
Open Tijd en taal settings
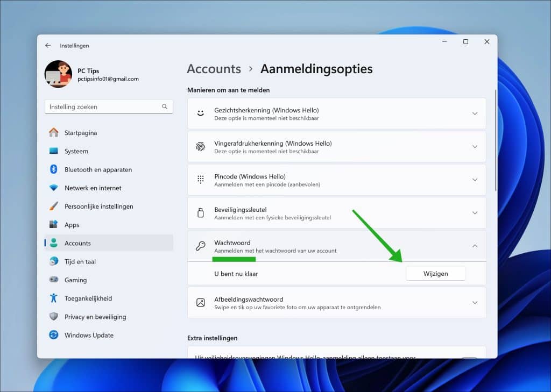[x=109, y=261]
